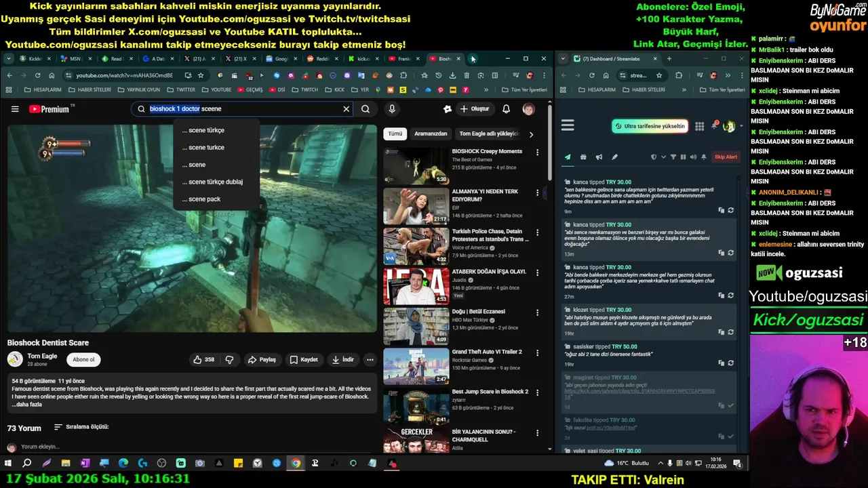This screenshot has width=868, height=488.
Task: Select the rocket icon tab in Streamlabs
Action: [614, 157]
